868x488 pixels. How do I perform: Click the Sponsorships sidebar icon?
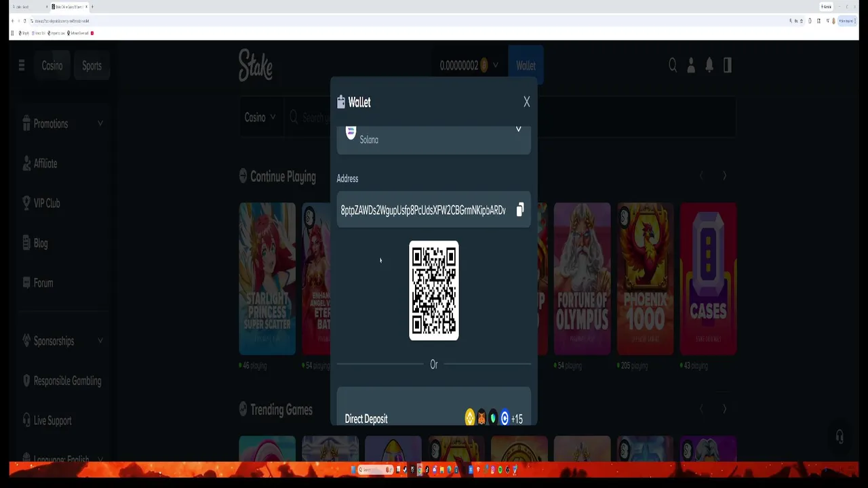pyautogui.click(x=26, y=341)
